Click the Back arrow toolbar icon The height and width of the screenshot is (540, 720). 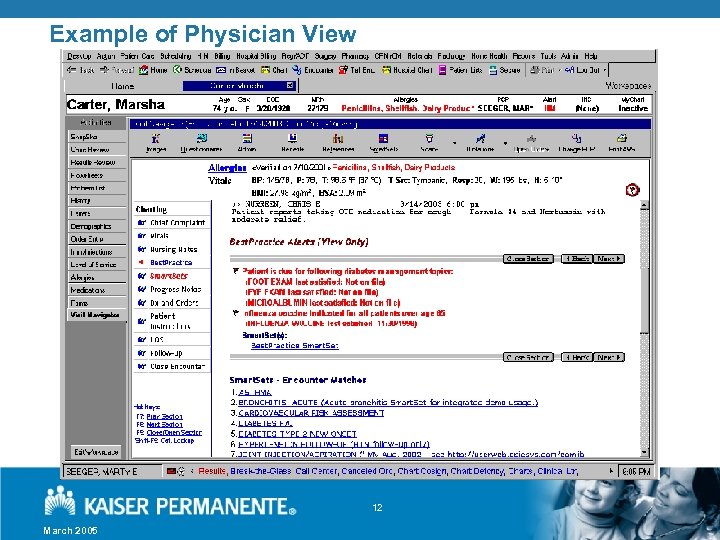pos(71,70)
